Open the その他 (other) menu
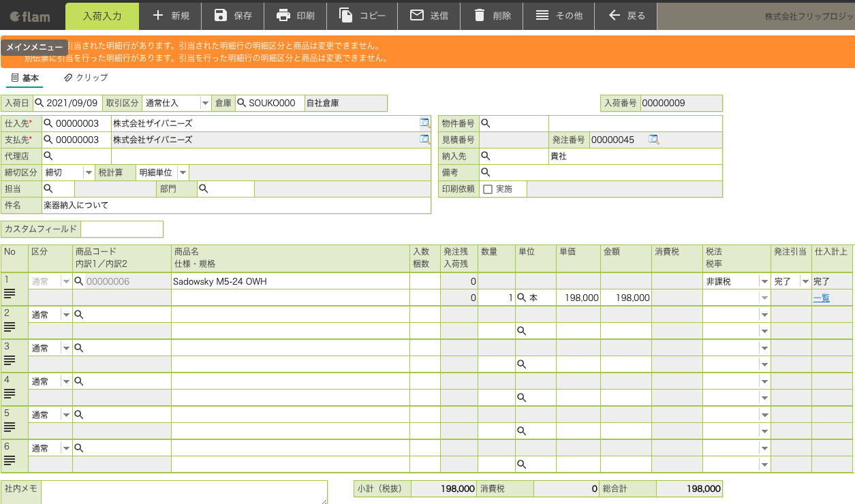 point(559,15)
